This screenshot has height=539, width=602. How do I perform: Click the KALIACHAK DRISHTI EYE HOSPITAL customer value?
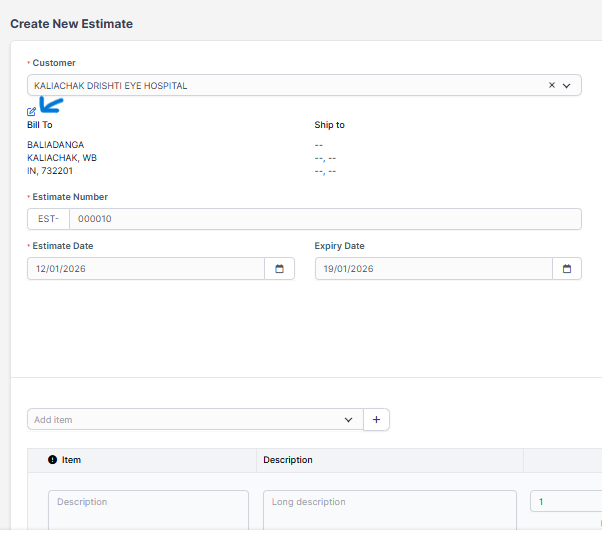pos(111,86)
